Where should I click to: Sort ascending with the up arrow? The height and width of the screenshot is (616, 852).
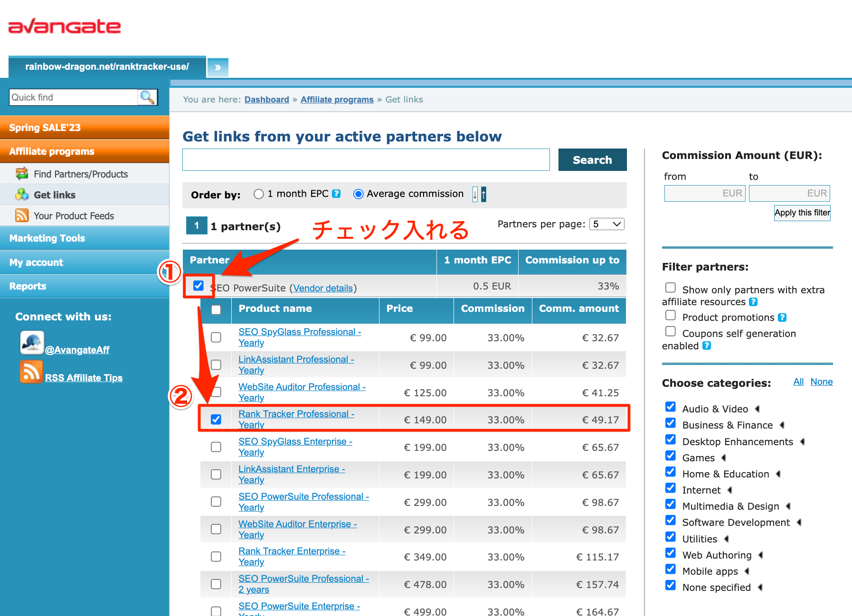(x=483, y=194)
